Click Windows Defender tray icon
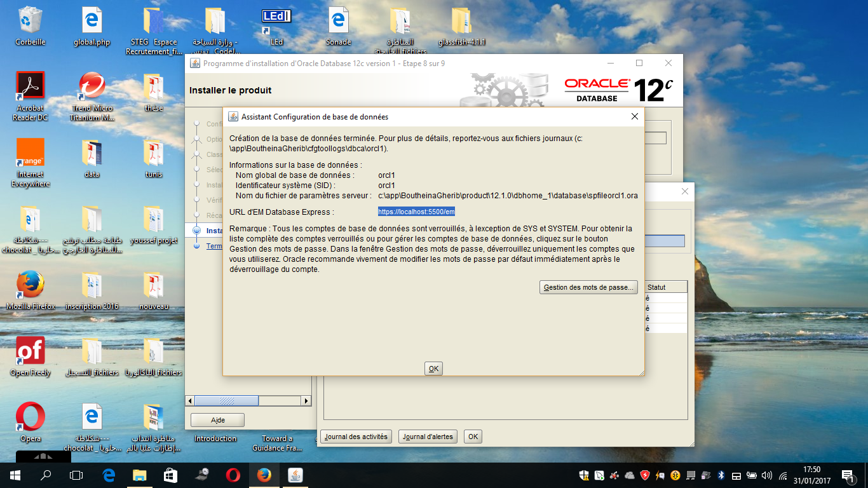 pos(584,475)
